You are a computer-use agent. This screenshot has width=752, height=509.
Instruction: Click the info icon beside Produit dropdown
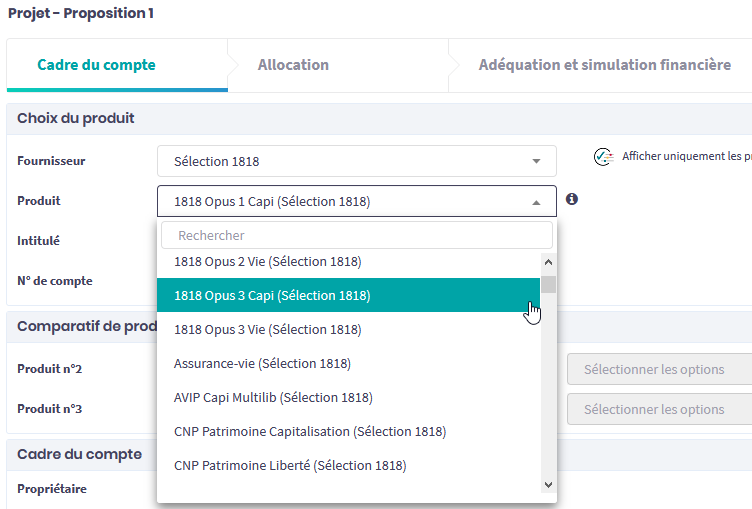[572, 199]
